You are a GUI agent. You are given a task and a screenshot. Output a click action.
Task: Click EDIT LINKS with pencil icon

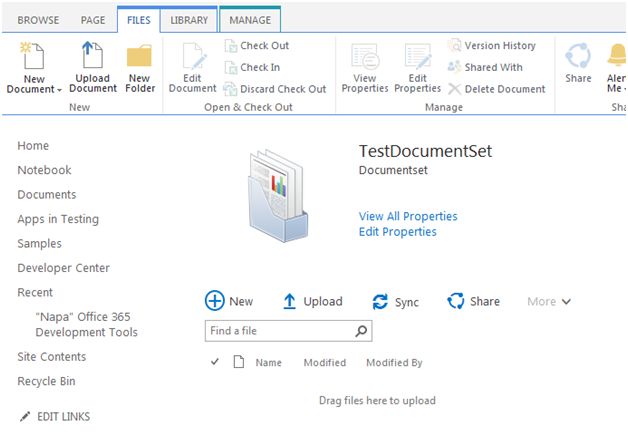[x=55, y=417]
